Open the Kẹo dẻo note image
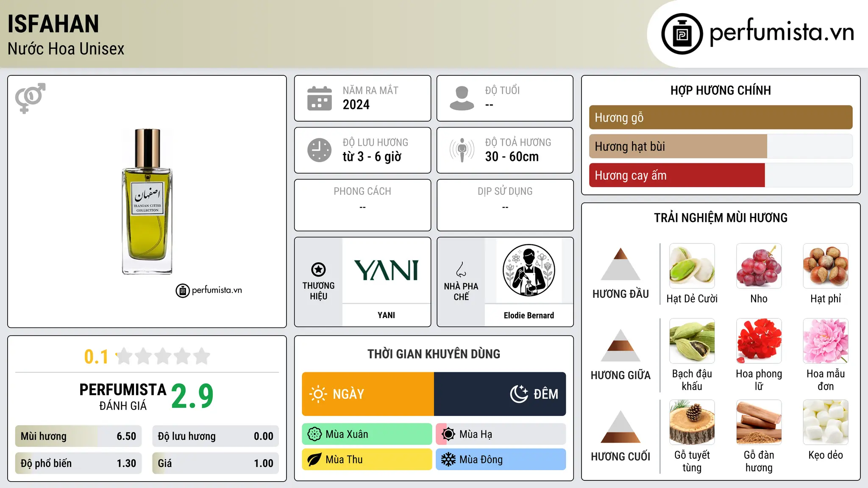The width and height of the screenshot is (868, 488). [826, 422]
